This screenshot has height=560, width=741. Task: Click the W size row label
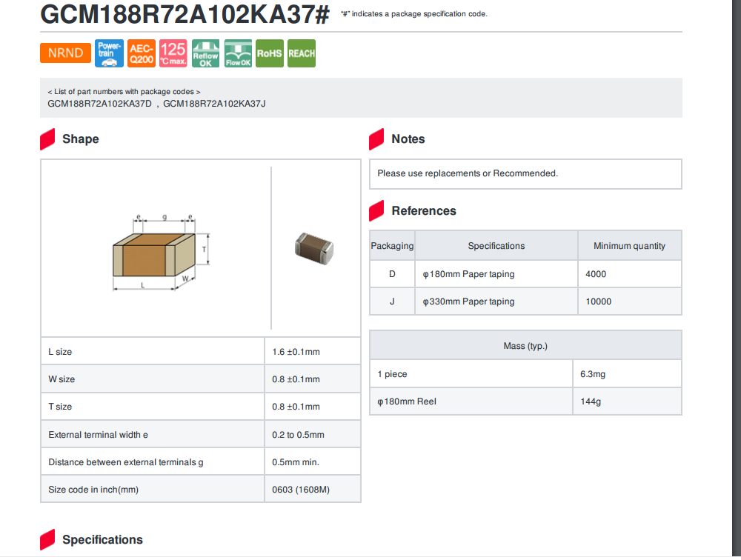(62, 379)
